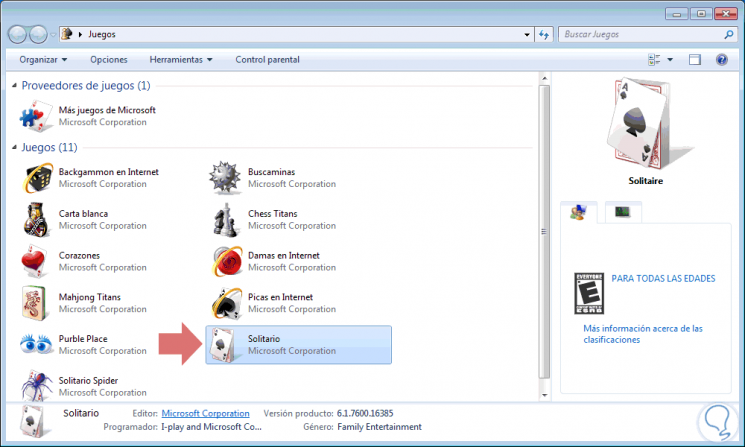Open the Microsoft Corporation editor link
This screenshot has width=745, height=447.
(205, 413)
